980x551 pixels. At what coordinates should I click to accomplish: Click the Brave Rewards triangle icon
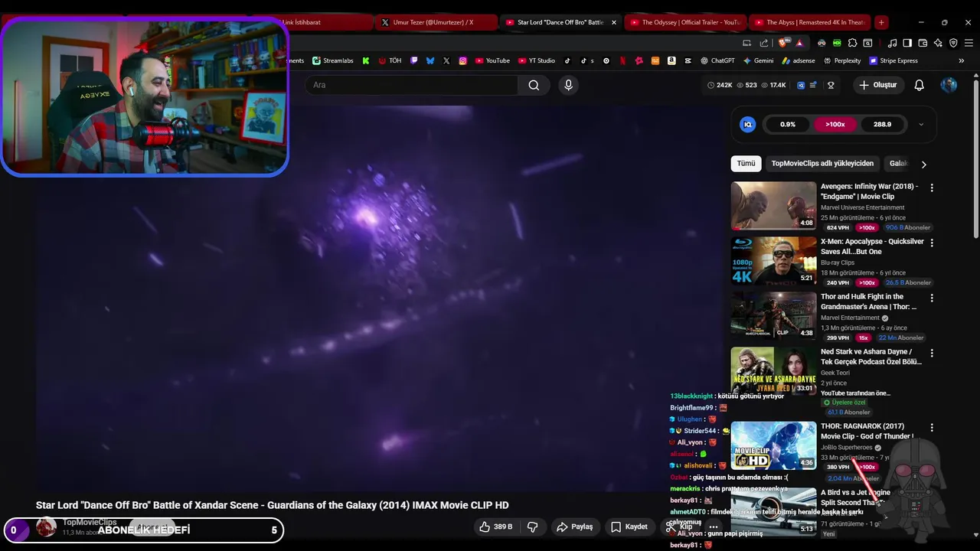(799, 43)
